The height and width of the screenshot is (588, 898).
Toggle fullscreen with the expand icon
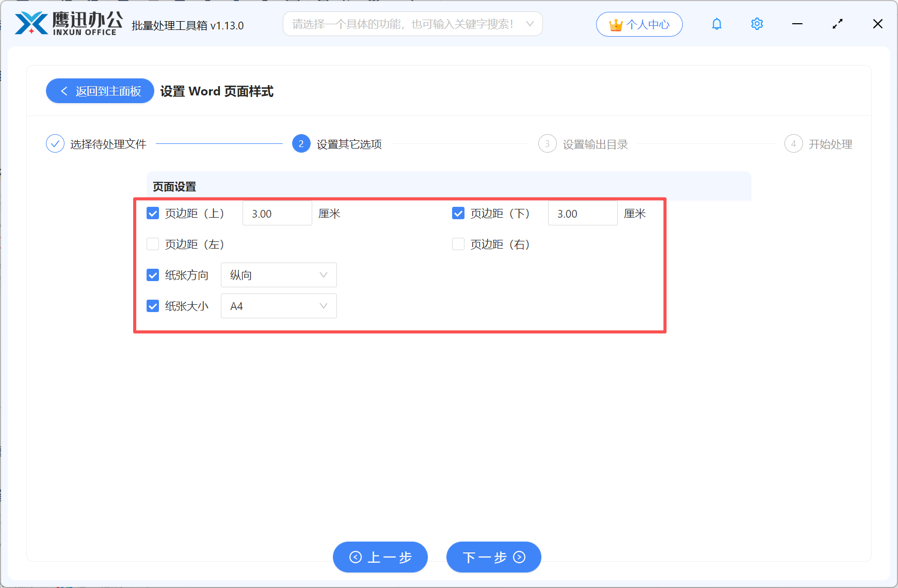pyautogui.click(x=838, y=24)
